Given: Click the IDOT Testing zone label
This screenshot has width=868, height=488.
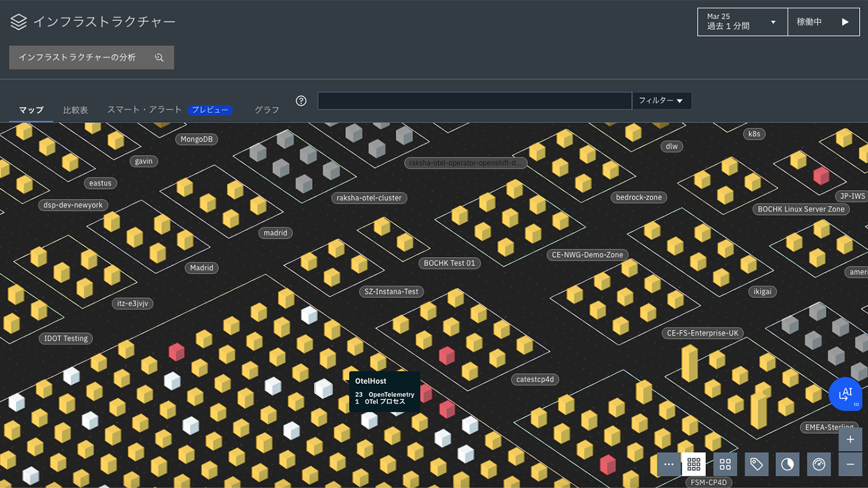Looking at the screenshot, I should click(x=66, y=338).
